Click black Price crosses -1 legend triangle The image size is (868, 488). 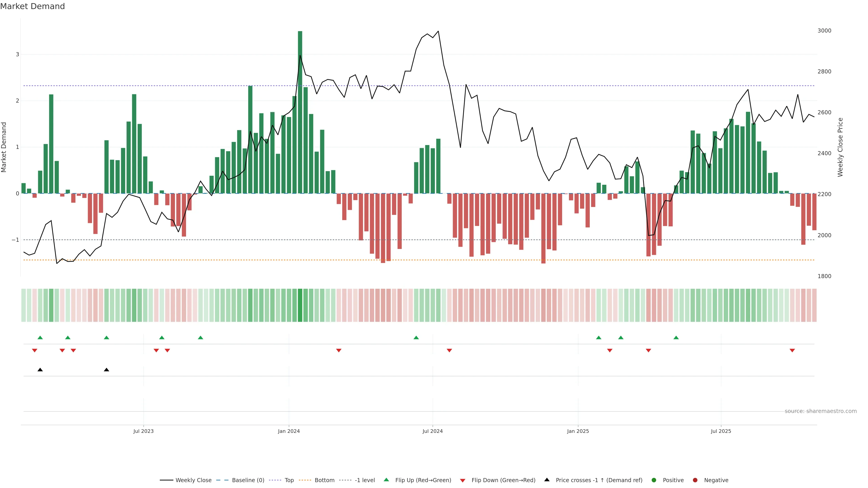pos(547,480)
